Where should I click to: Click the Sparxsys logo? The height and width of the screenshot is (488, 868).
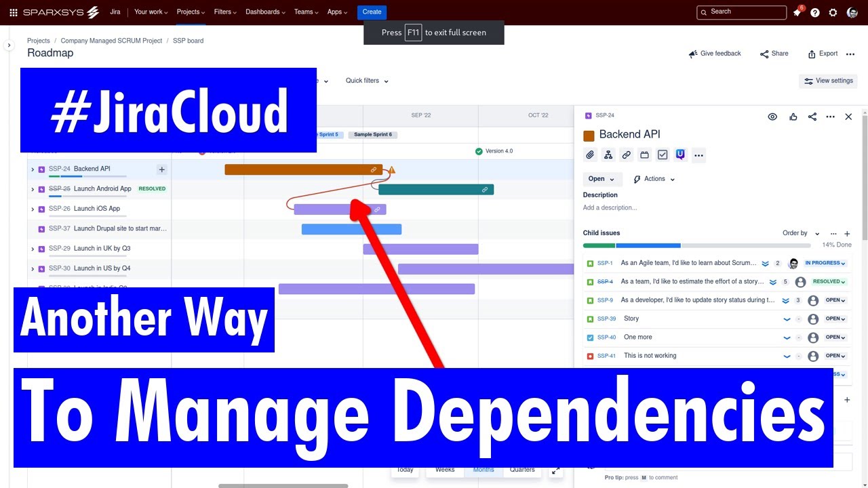click(x=61, y=12)
